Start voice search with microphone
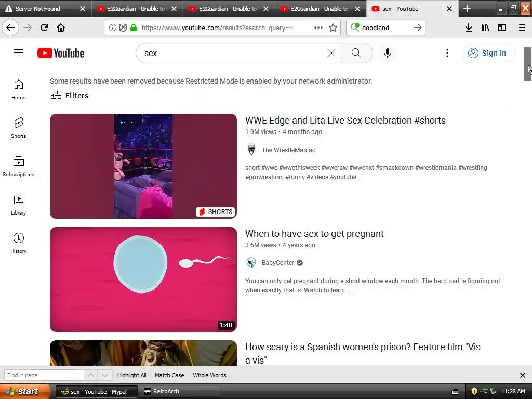Viewport: 532px width, 399px height. [388, 53]
